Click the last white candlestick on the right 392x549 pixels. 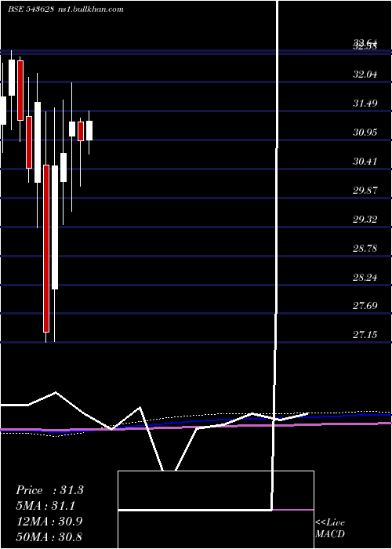tap(89, 131)
